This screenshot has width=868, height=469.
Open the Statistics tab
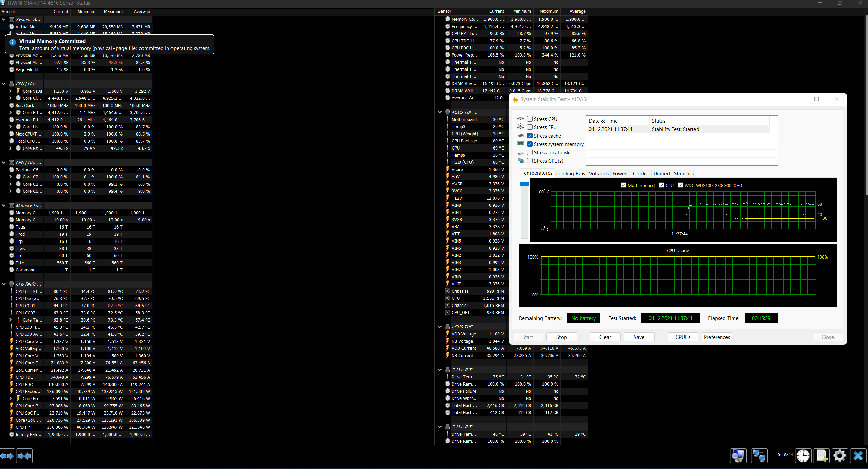point(684,173)
